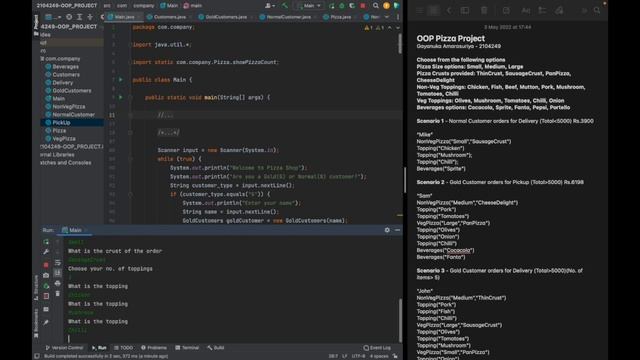Viewport: 640px width, 360px height.
Task: Clear console output with the trash icon
Action: [x=58, y=293]
